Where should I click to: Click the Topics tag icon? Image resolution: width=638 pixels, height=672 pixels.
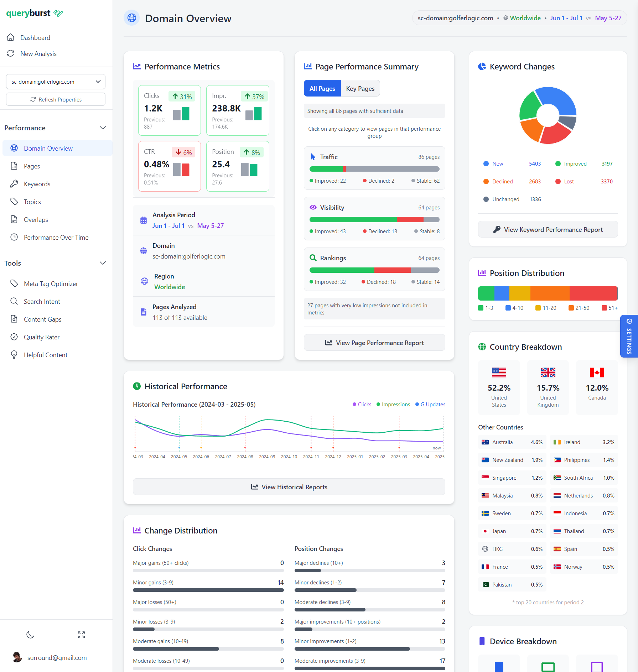coord(14,202)
